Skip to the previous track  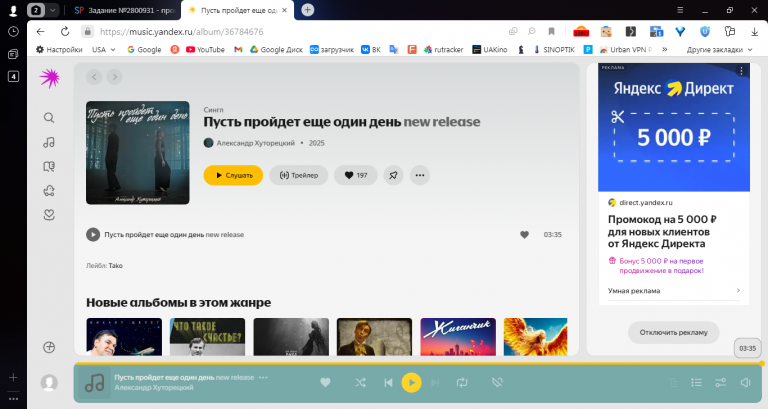[x=388, y=383]
